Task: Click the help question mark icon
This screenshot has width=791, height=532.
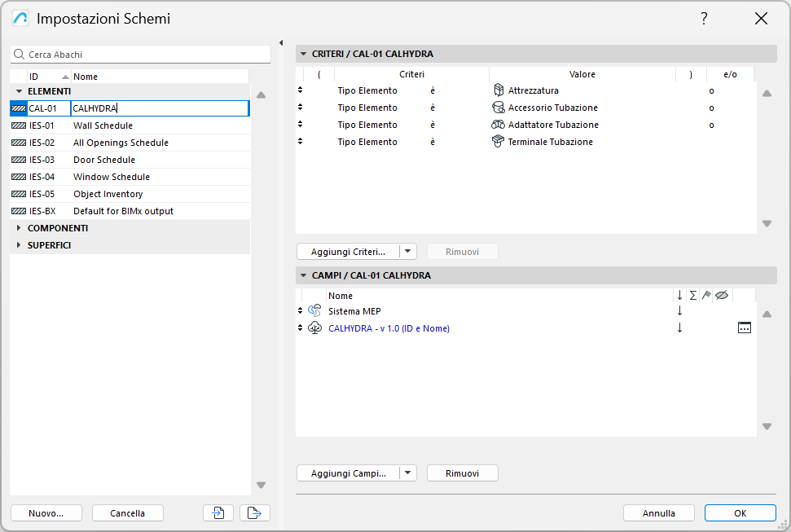Action: click(704, 19)
